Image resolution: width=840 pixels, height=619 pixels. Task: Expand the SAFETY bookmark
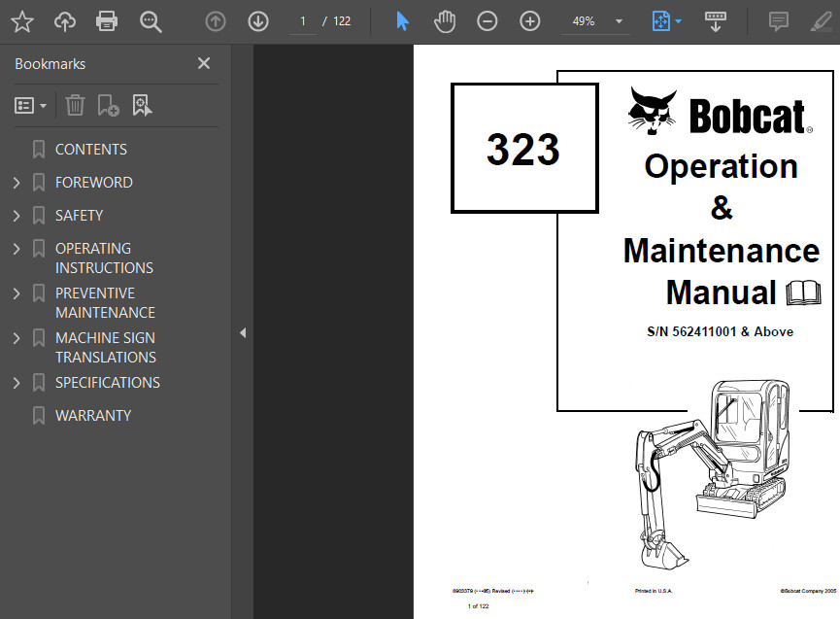click(x=17, y=216)
